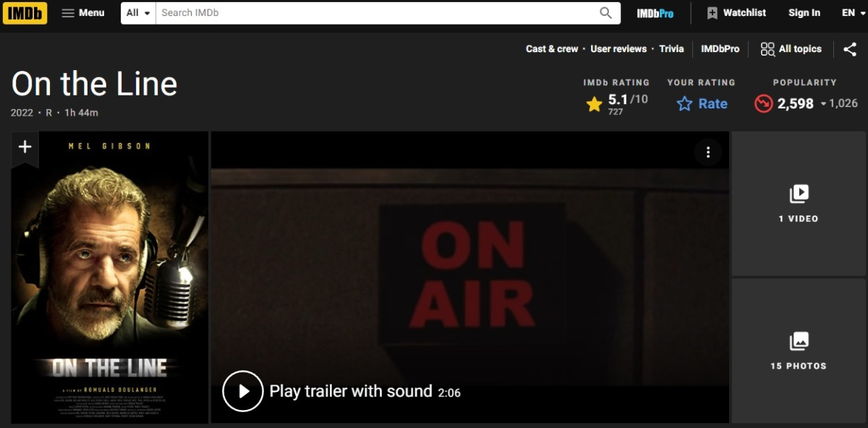Image resolution: width=868 pixels, height=428 pixels.
Task: Add to watchlist via poster plus ribbon
Action: [x=25, y=147]
